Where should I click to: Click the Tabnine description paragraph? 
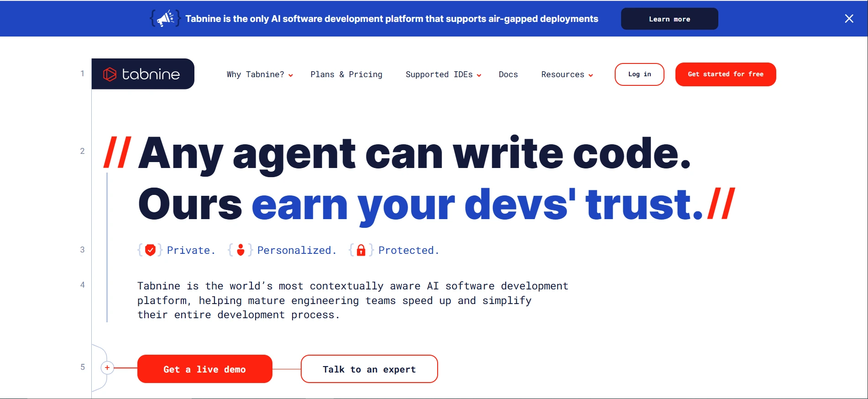click(x=353, y=300)
